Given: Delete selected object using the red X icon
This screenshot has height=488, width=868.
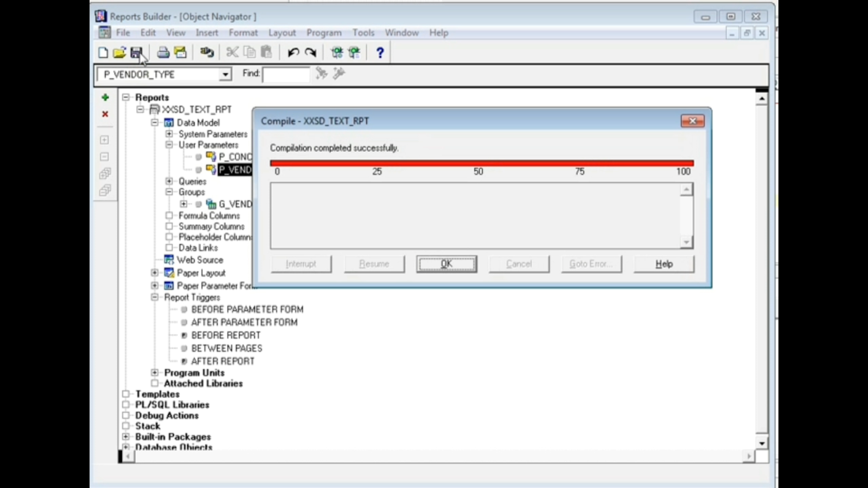Looking at the screenshot, I should 105,114.
